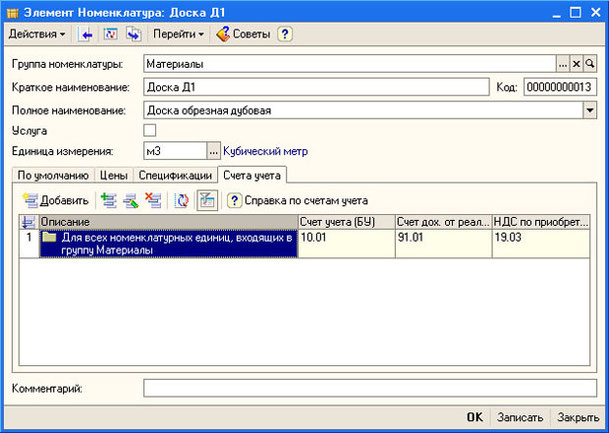Image resolution: width=609 pixels, height=433 pixels.
Task: Click the edit row icon with green pencil
Action: pos(130,200)
